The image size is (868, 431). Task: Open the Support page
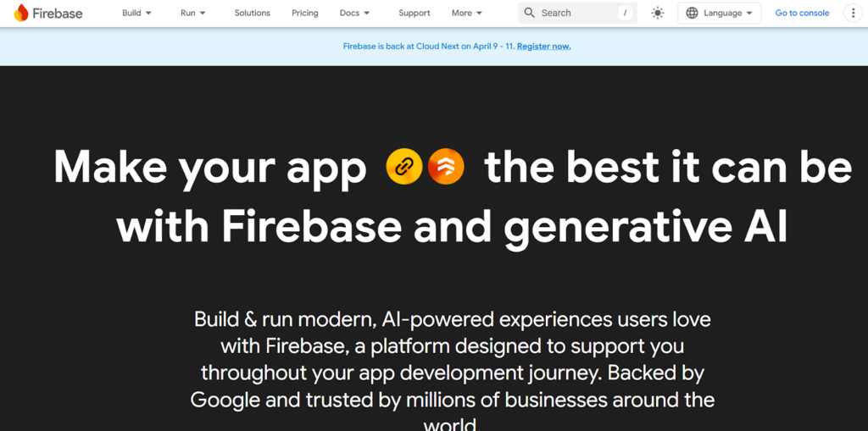tap(414, 14)
